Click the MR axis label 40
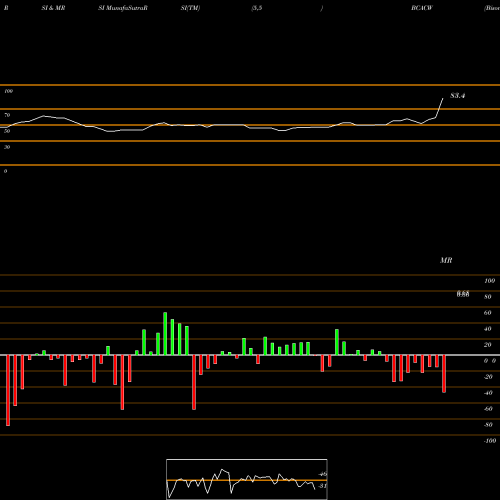Screen dimensions: 500x500 [488, 329]
